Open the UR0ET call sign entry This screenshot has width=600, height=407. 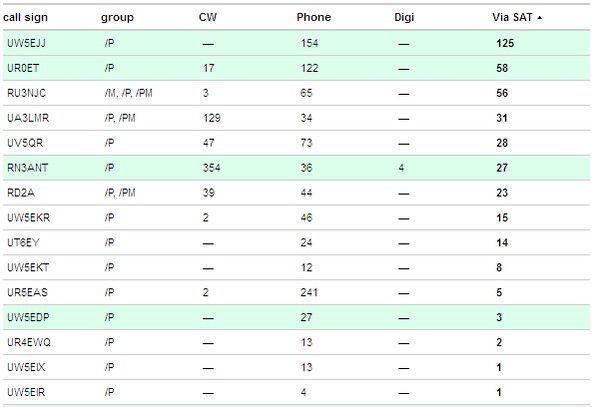point(23,68)
